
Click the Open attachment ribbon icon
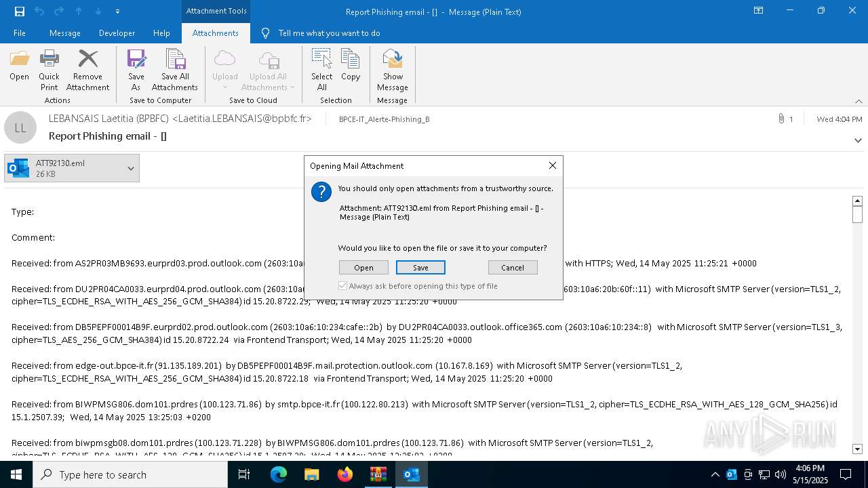pyautogui.click(x=19, y=66)
